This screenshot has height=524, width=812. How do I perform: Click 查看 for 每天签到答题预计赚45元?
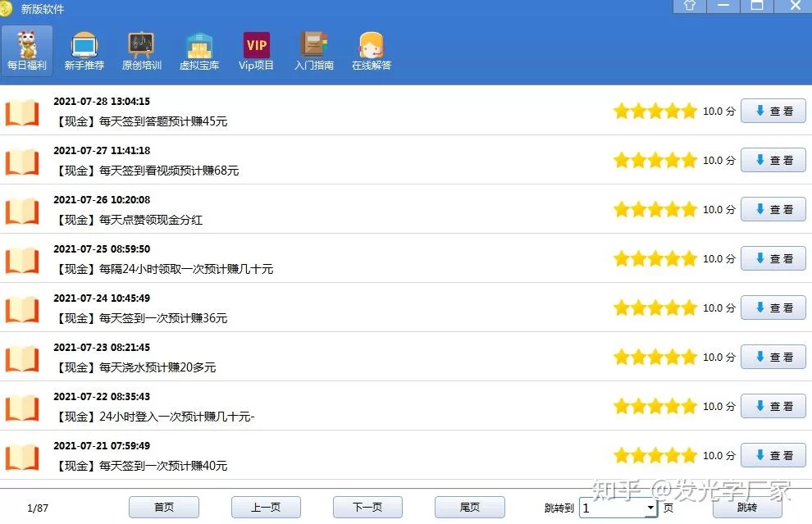tap(773, 112)
